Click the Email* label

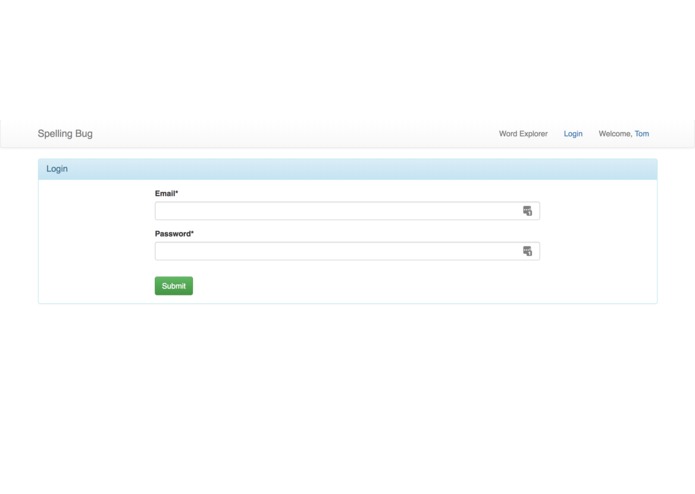click(167, 193)
